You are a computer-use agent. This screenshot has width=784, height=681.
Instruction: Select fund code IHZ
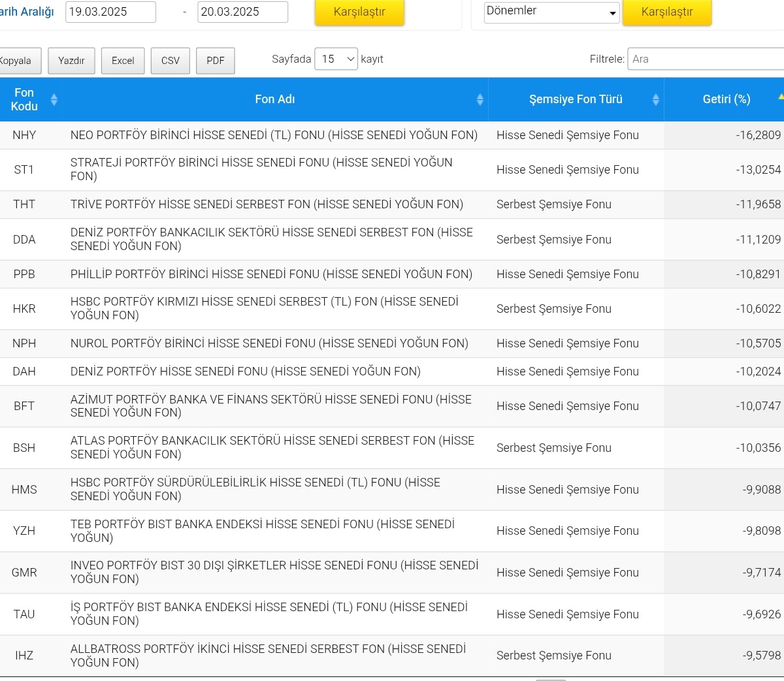point(24,656)
